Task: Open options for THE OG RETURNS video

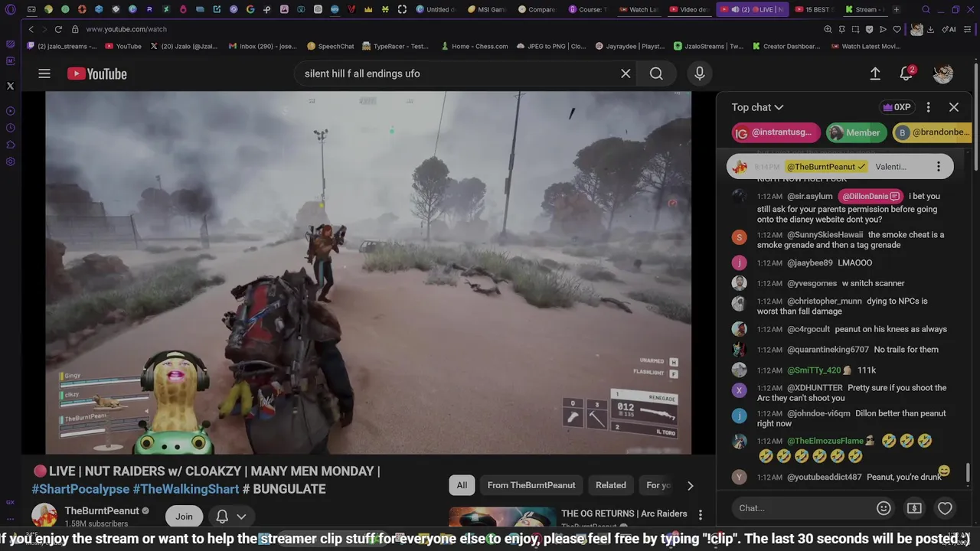Action: tap(700, 514)
